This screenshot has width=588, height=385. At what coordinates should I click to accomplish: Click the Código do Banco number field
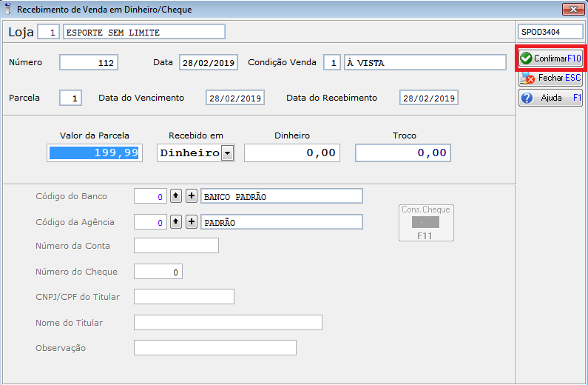(150, 196)
